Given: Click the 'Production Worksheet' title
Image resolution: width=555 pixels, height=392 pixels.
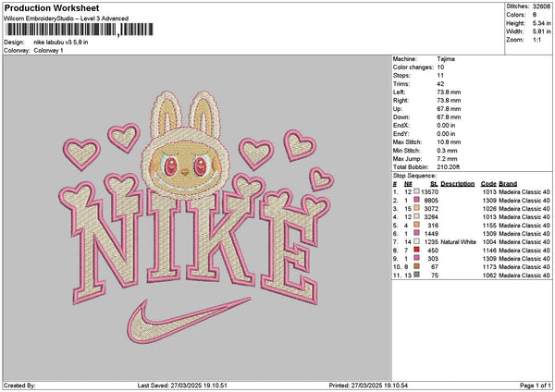Looking at the screenshot, I should [52, 7].
